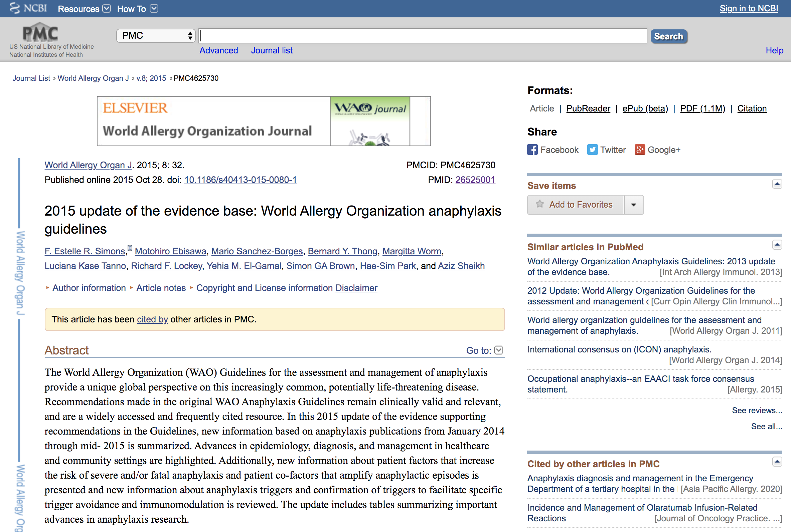Open author Yehia M. El-Gamal
The image size is (791, 532).
pos(244,266)
